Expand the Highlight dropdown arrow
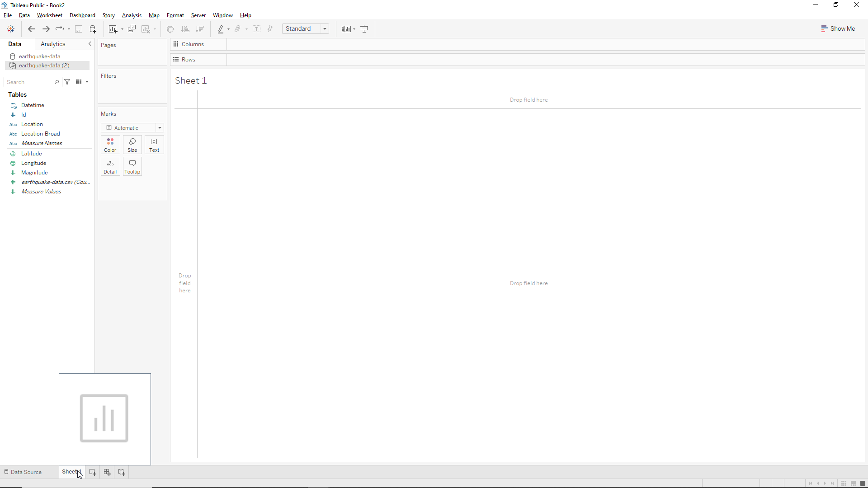868x488 pixels. click(x=228, y=29)
